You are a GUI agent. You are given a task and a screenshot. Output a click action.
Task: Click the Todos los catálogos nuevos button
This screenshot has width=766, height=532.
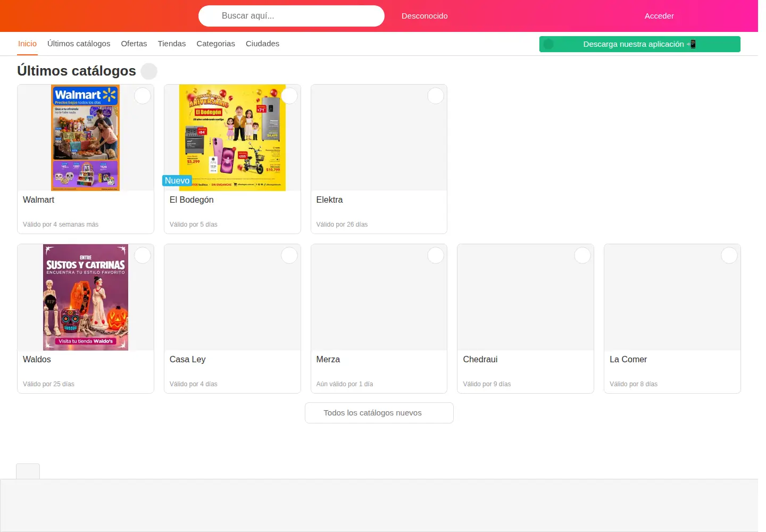pyautogui.click(x=379, y=413)
